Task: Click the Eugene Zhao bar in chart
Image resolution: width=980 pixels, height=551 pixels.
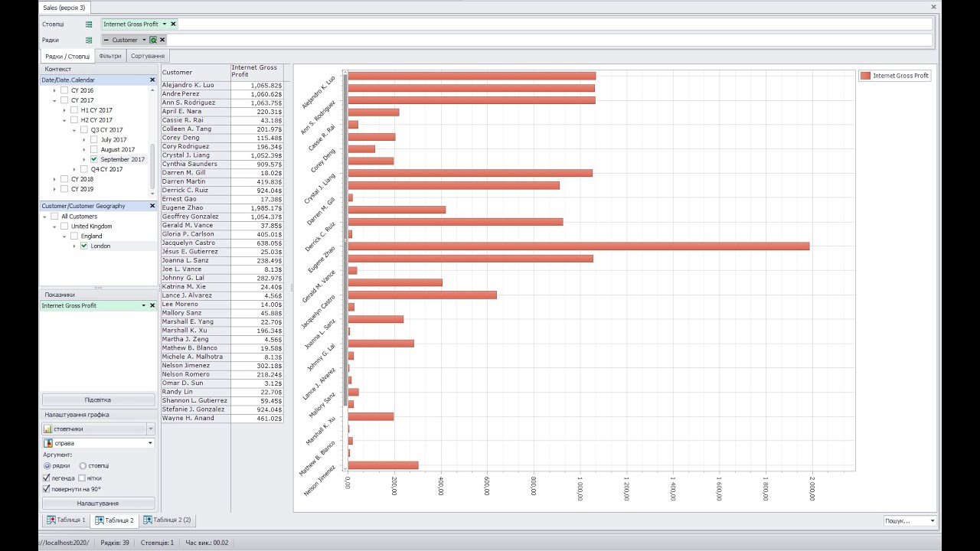Action: (x=578, y=246)
